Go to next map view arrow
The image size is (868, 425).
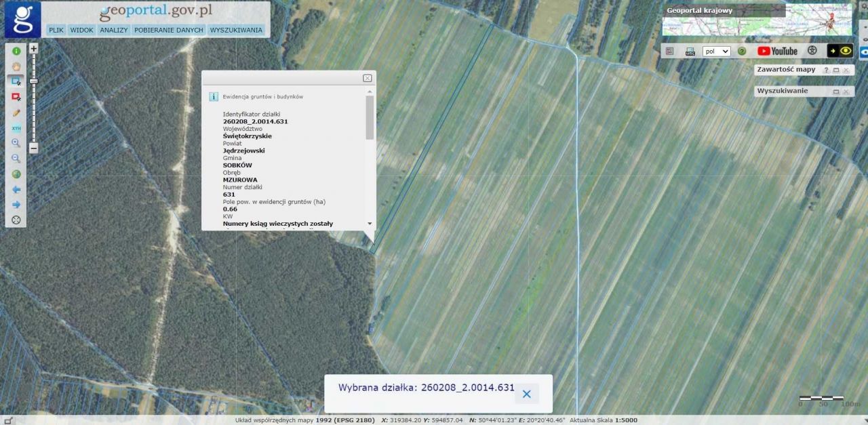point(16,205)
